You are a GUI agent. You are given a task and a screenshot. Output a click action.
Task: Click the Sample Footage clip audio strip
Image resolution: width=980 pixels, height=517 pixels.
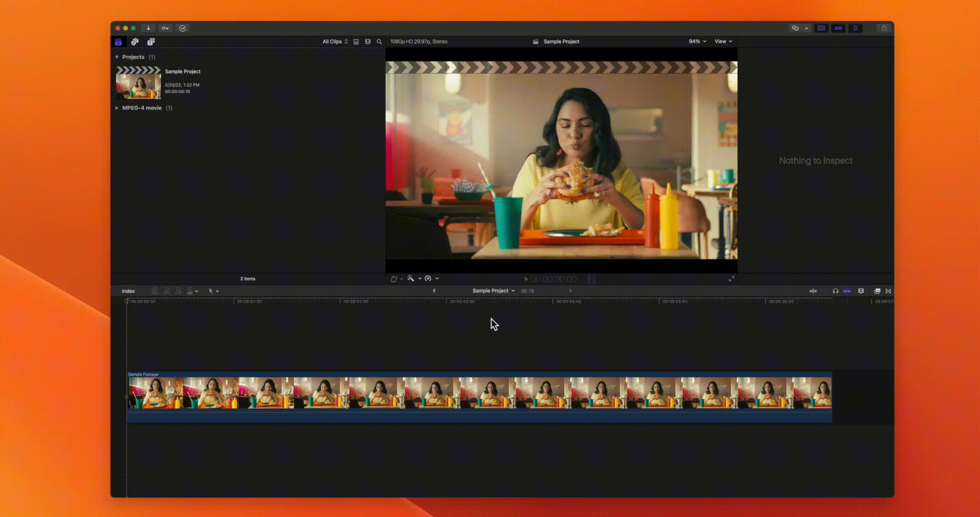coord(479,416)
